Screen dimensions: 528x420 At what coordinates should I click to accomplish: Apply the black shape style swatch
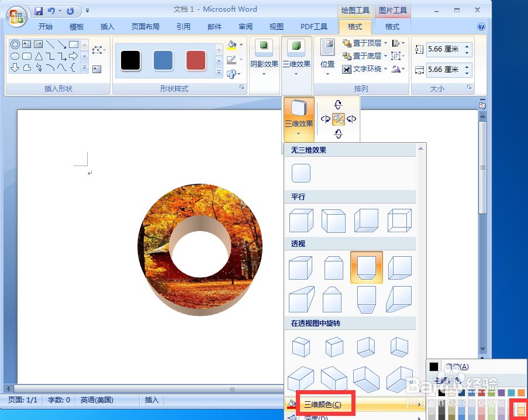(130, 61)
